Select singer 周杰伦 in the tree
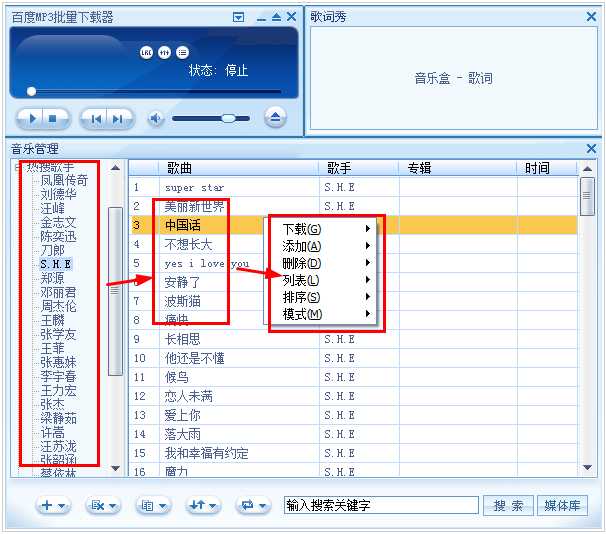The height and width of the screenshot is (534, 606). pos(58,306)
